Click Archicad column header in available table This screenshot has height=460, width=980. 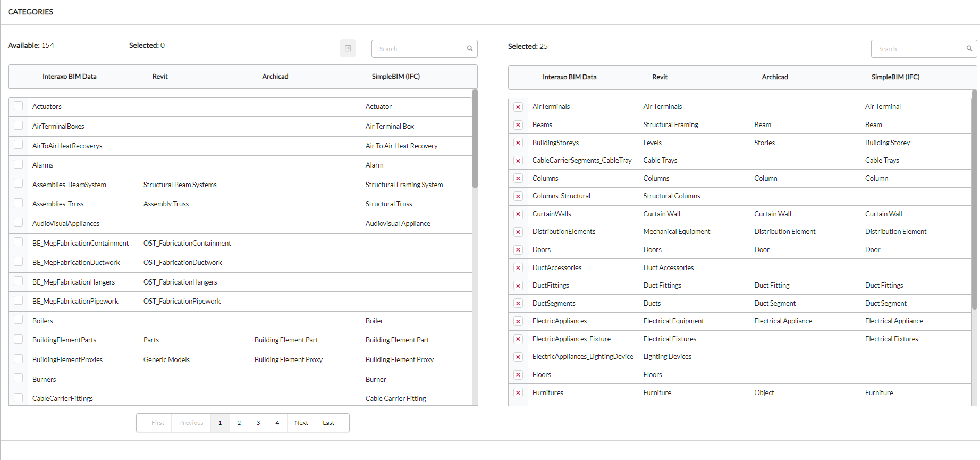coord(275,77)
